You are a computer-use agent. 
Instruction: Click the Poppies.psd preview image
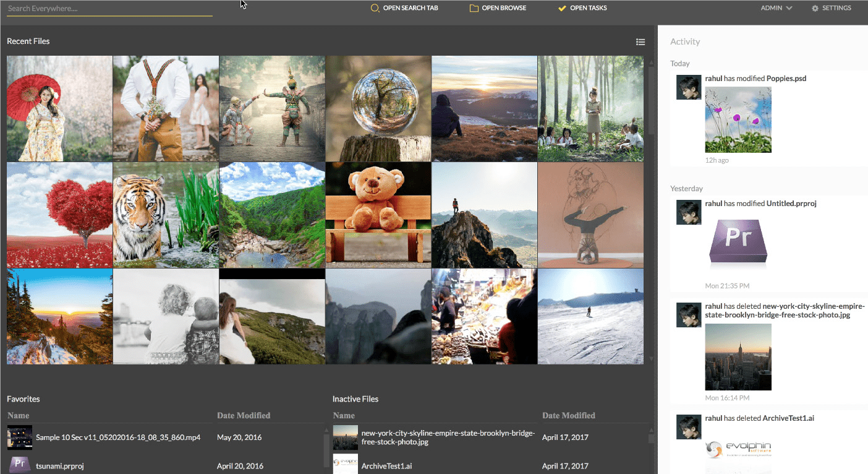[738, 119]
